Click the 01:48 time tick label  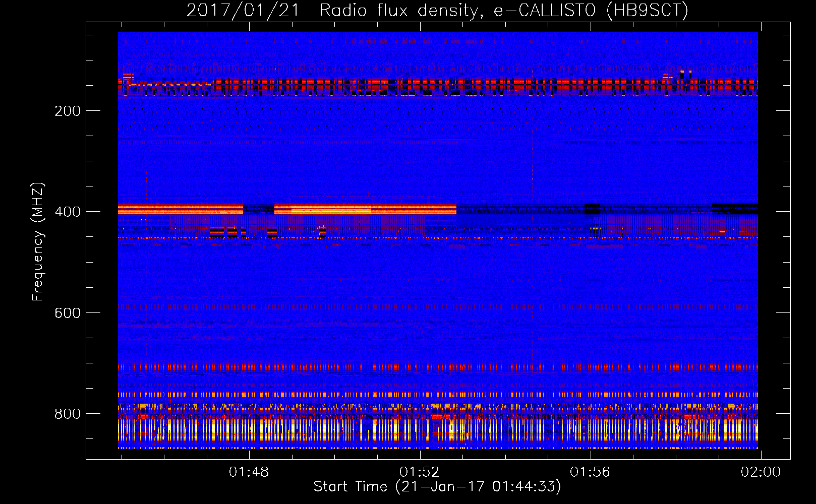tap(249, 472)
